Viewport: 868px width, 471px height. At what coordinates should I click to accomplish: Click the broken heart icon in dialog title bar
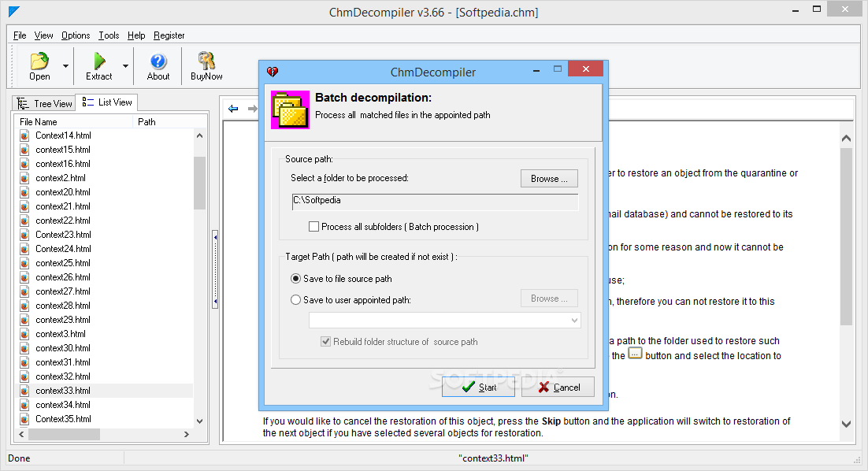(273, 72)
